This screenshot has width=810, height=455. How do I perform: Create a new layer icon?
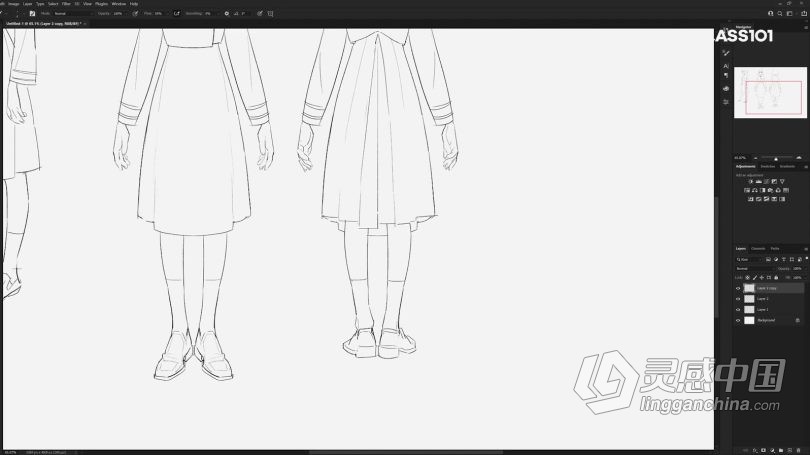[x=789, y=450]
